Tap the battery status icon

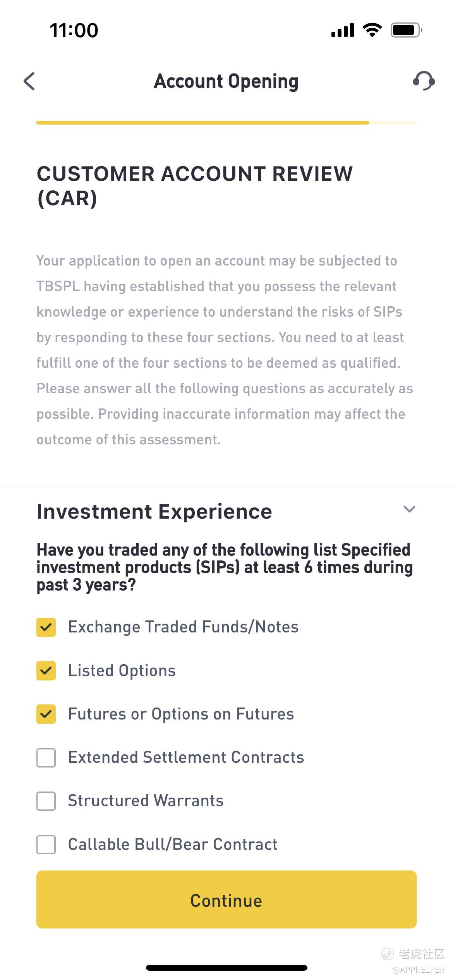tap(406, 30)
